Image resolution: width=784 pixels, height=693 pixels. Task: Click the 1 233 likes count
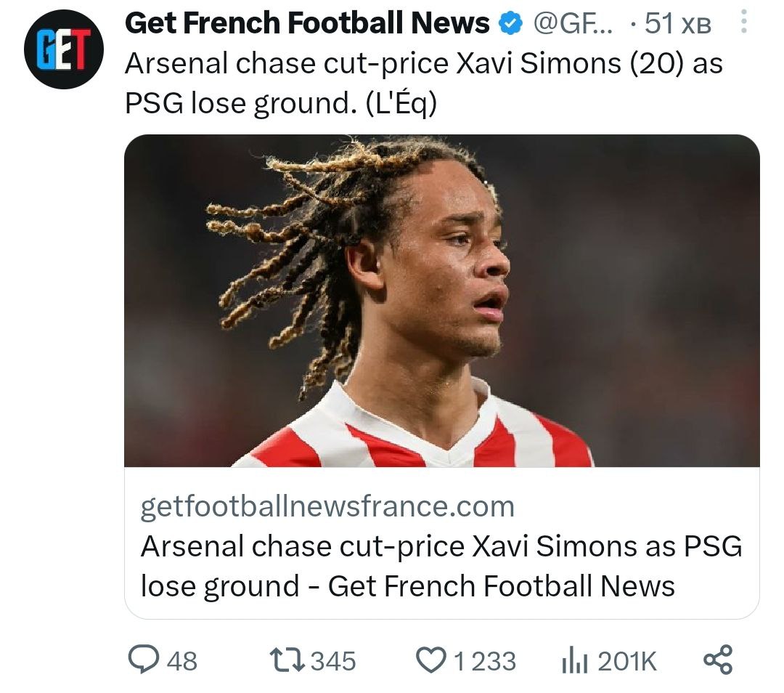[484, 661]
